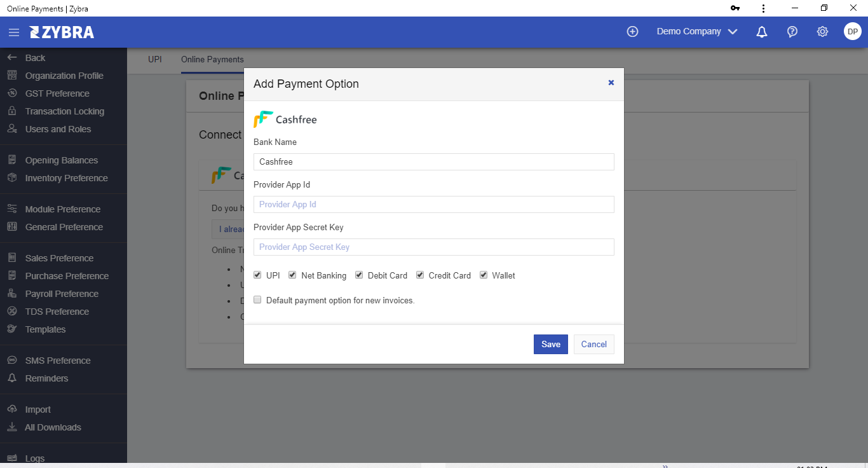Click the Users and Roles people icon
The height and width of the screenshot is (468, 868).
point(12,128)
